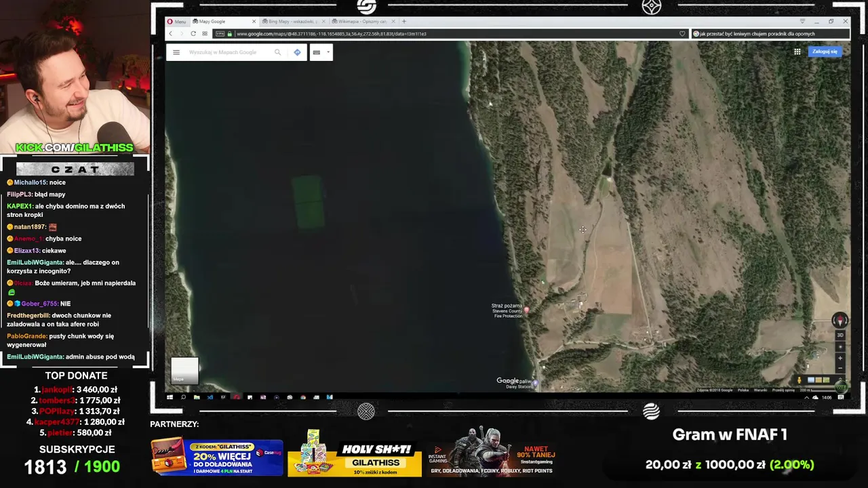The width and height of the screenshot is (868, 488).
Task: Click the Straż pożarna map pin
Action: coord(526,310)
